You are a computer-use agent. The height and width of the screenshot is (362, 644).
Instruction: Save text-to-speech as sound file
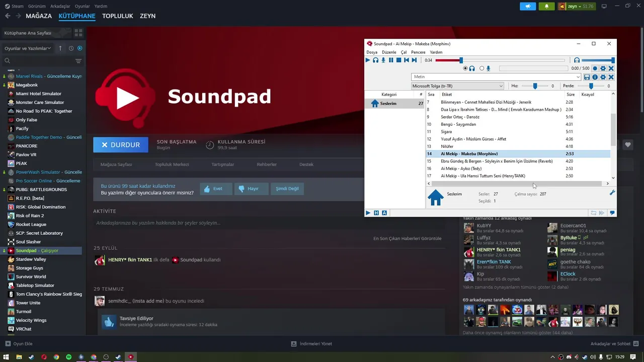[587, 77]
